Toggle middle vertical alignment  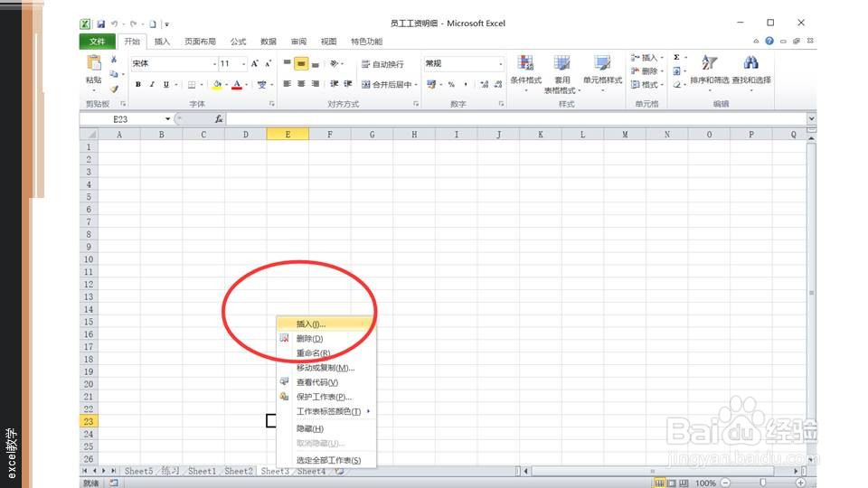click(x=301, y=63)
